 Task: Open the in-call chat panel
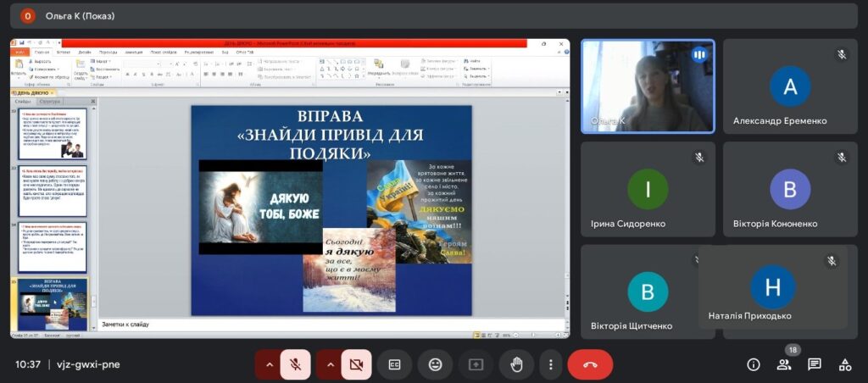pos(815,364)
